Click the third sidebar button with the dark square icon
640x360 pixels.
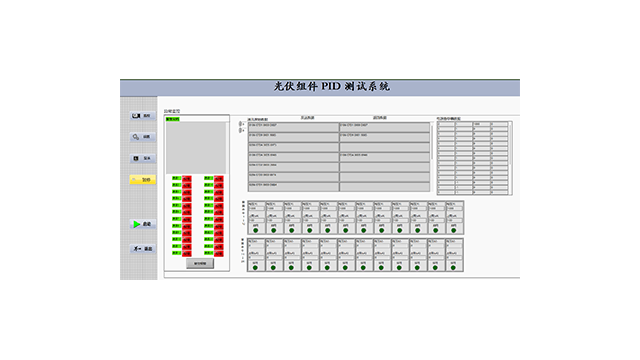pyautogui.click(x=142, y=158)
